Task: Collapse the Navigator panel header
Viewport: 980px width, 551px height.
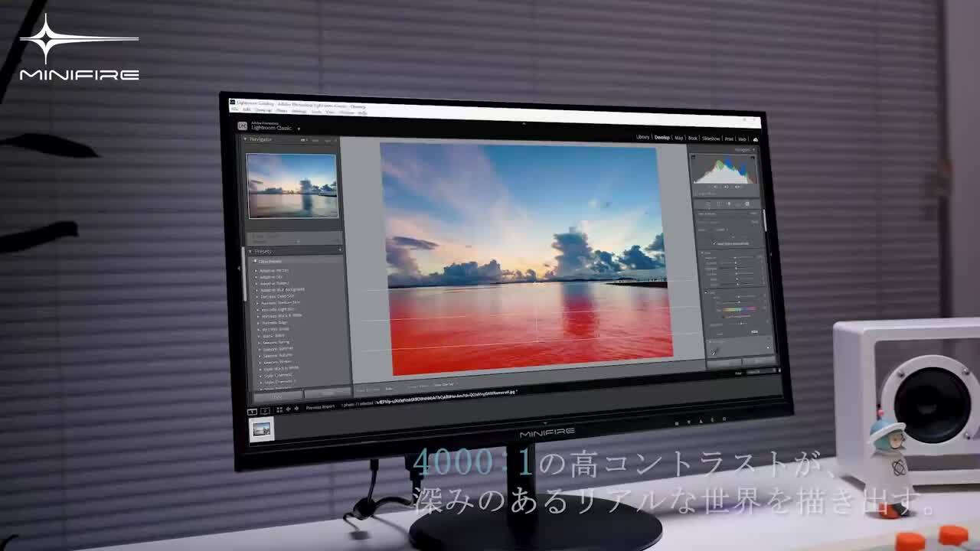Action: (245, 139)
